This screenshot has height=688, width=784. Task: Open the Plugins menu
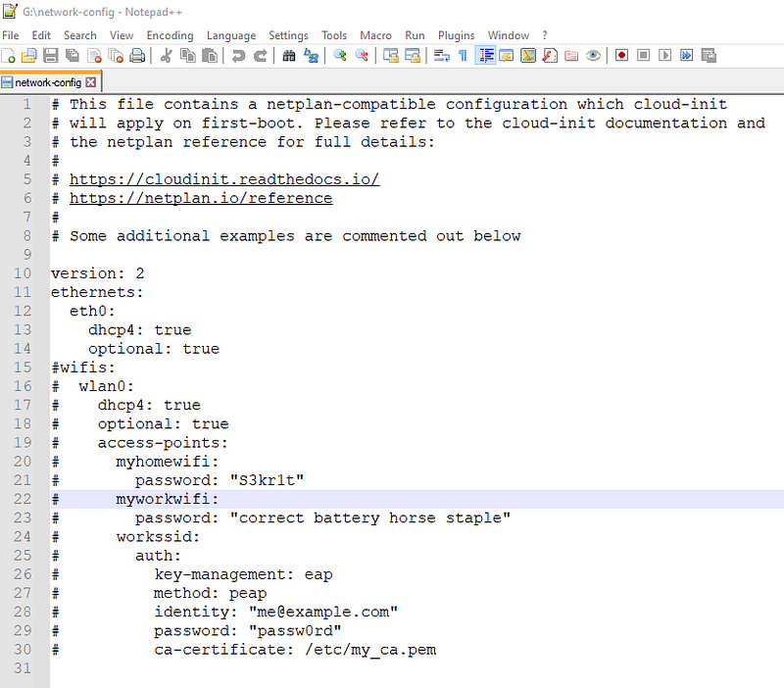pyautogui.click(x=457, y=35)
